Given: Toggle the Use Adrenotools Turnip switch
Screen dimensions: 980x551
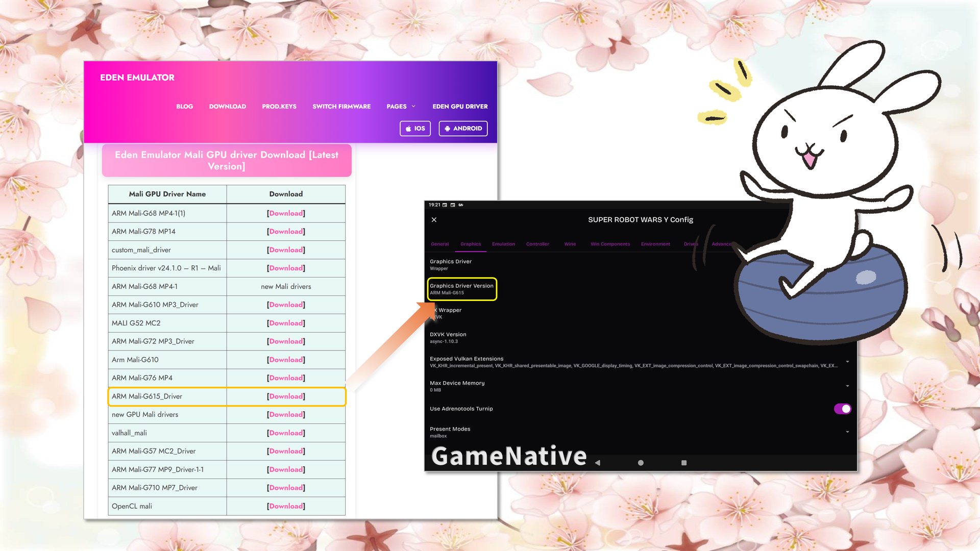Looking at the screenshot, I should click(842, 409).
